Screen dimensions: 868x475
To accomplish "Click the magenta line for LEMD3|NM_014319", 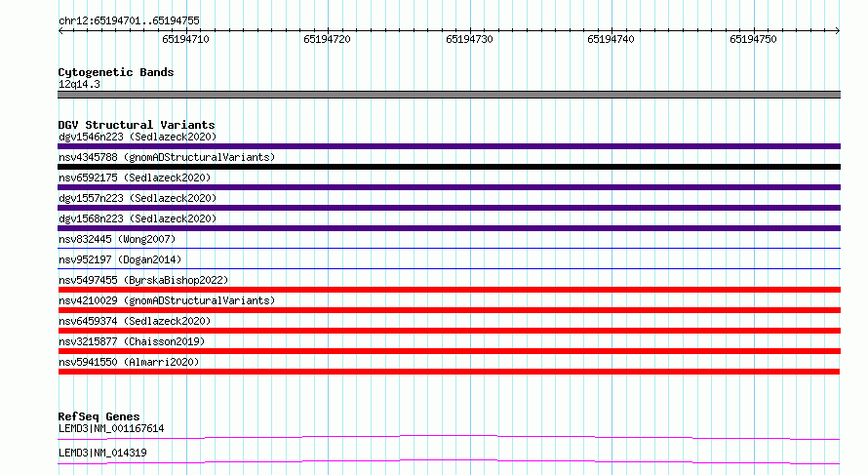I will pyautogui.click(x=449, y=461).
